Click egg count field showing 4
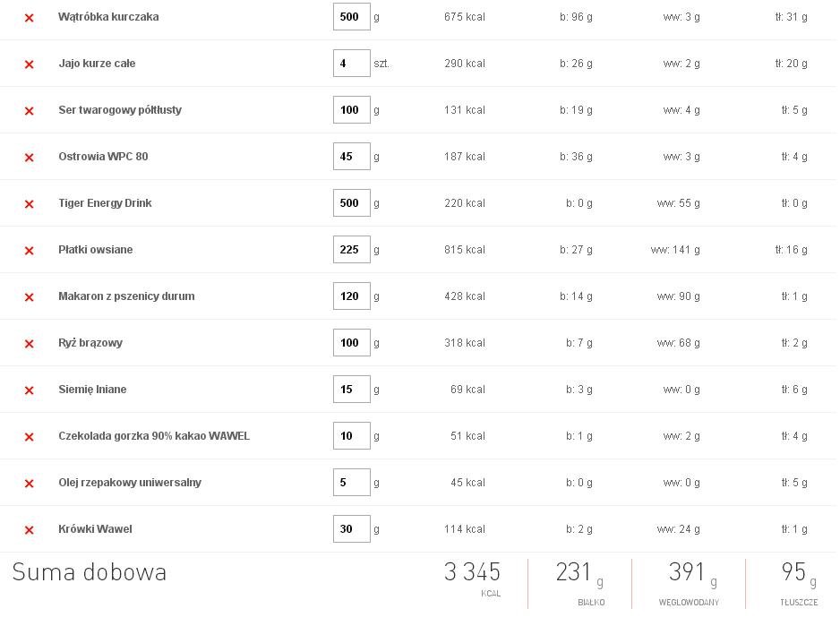This screenshot has width=840, height=643. [351, 64]
